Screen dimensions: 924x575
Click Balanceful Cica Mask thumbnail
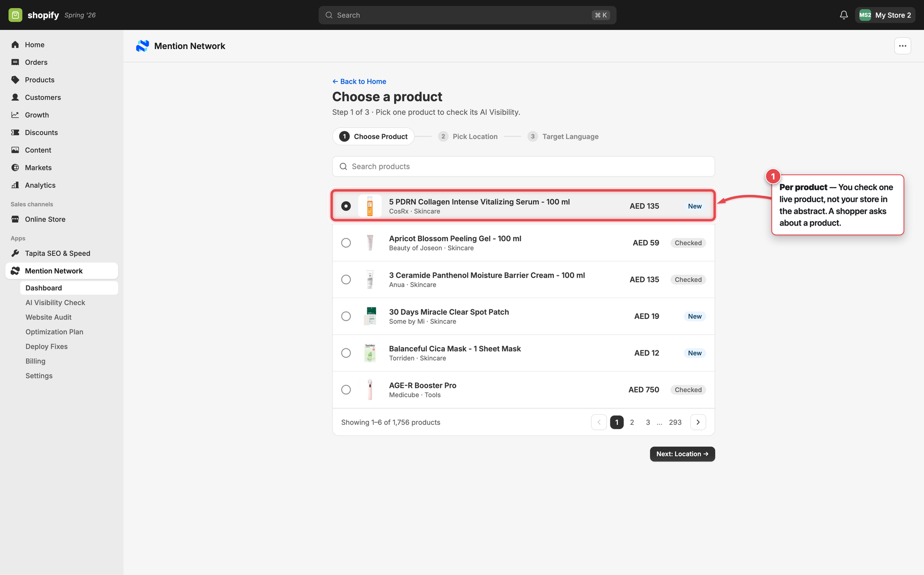tap(370, 353)
